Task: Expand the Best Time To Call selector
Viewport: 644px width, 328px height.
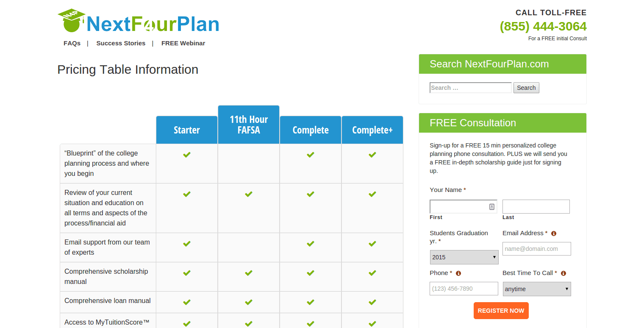Action: (x=536, y=289)
